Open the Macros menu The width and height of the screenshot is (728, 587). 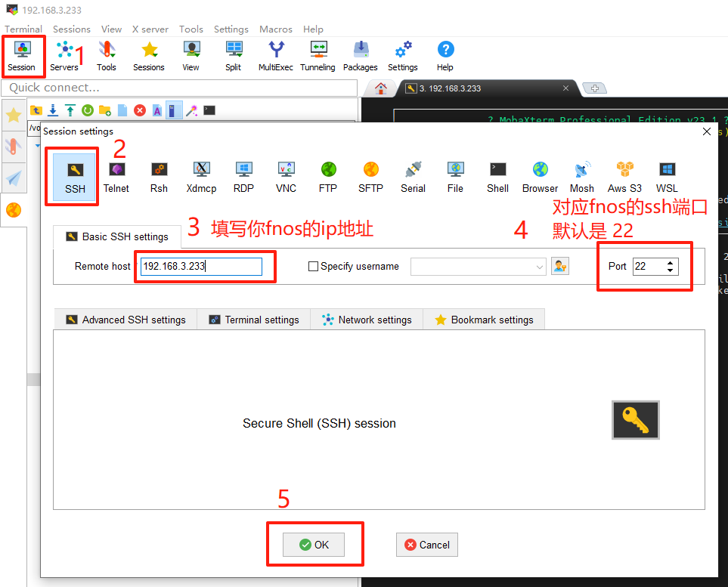275,29
